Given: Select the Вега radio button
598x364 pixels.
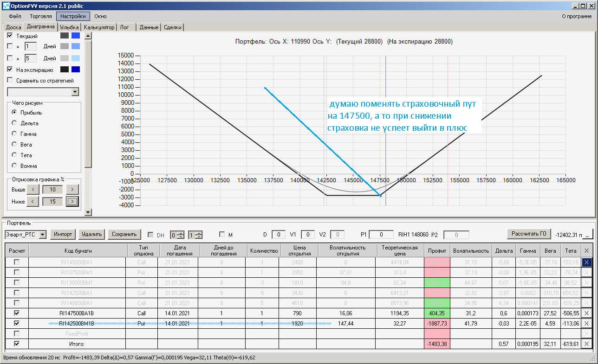Looking at the screenshot, I should pyautogui.click(x=14, y=145).
